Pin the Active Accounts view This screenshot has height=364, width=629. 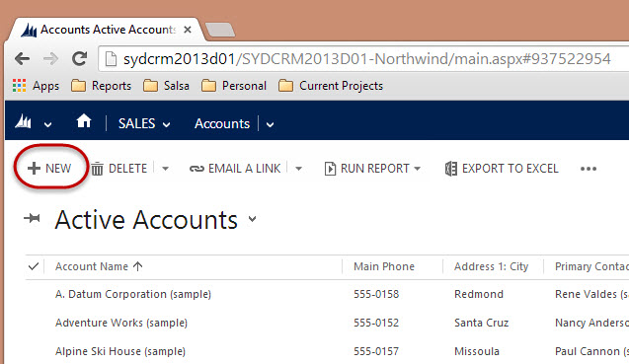pos(32,218)
